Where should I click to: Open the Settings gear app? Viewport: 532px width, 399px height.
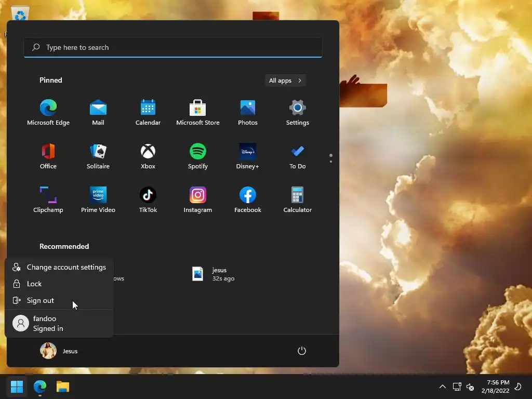[298, 113]
